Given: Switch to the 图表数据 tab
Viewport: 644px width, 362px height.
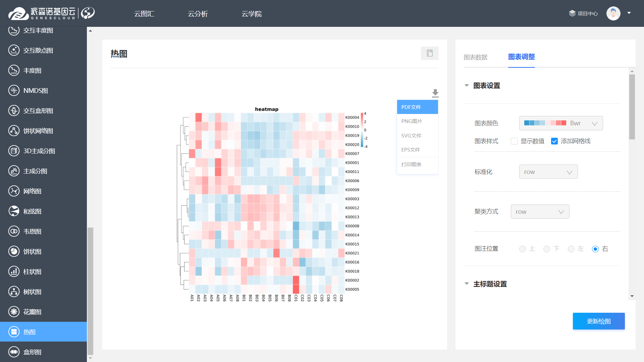Looking at the screenshot, I should (475, 57).
